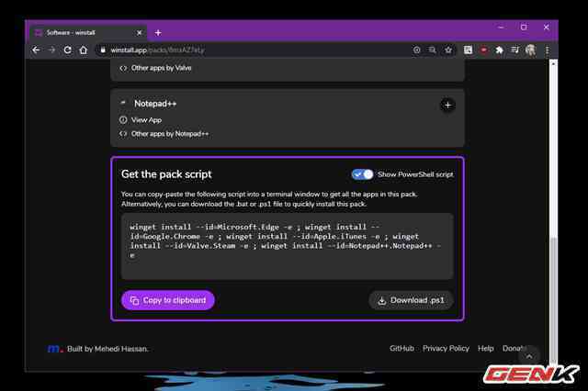
Task: Click the browser forward arrow
Action: click(x=51, y=50)
